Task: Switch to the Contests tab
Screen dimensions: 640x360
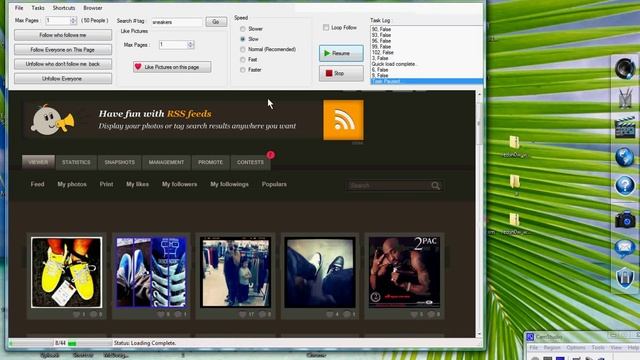Action: tap(250, 162)
